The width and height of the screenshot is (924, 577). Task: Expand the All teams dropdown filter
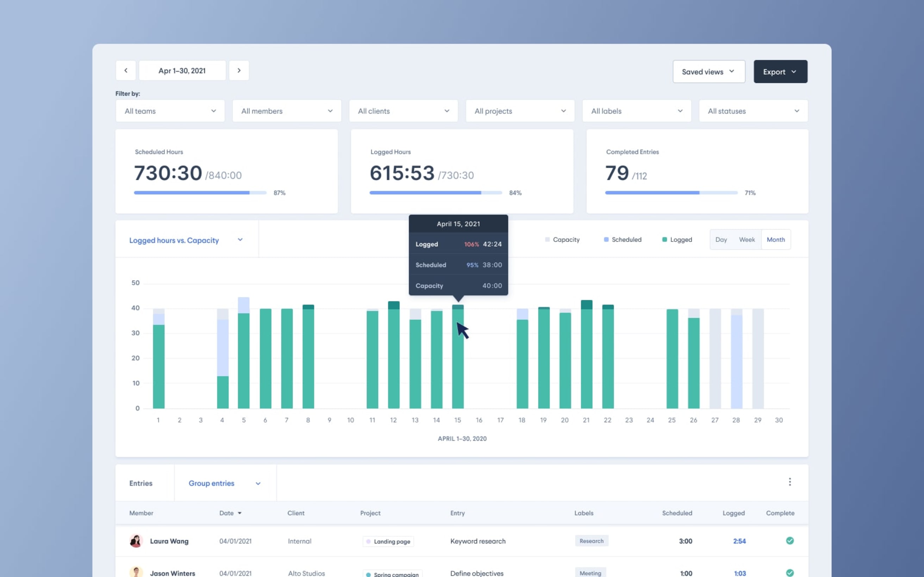(x=169, y=111)
